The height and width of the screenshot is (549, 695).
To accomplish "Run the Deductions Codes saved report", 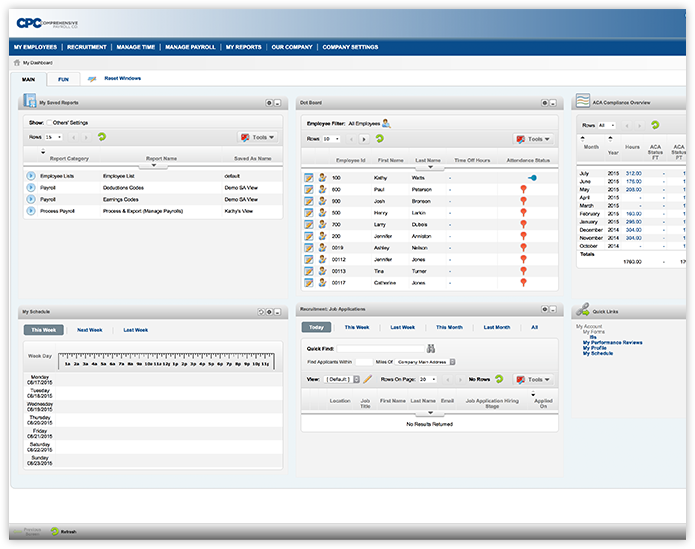I will tap(31, 187).
